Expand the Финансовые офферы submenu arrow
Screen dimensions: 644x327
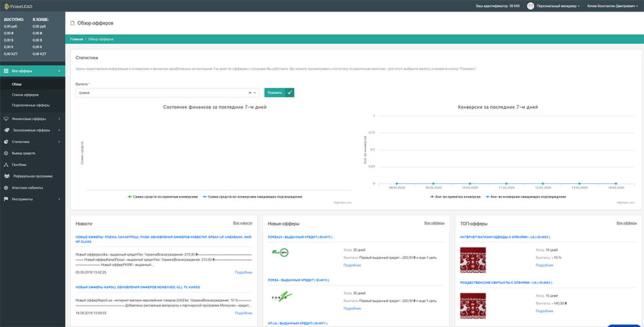click(x=59, y=119)
